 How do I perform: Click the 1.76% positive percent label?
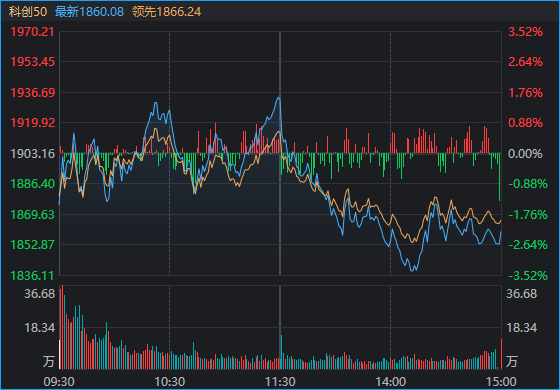pos(525,93)
